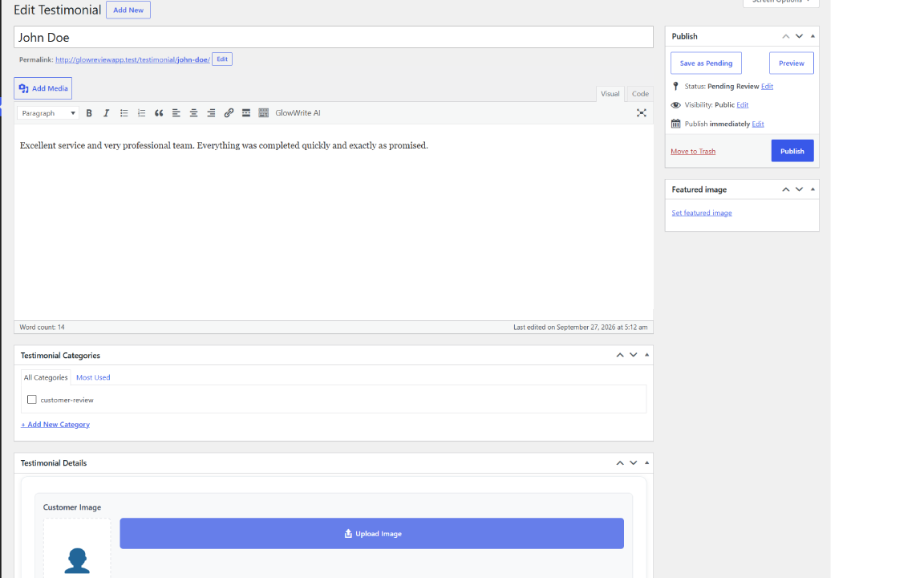Viewport: 924px width, 578px height.
Task: Insert or edit link
Action: (229, 113)
